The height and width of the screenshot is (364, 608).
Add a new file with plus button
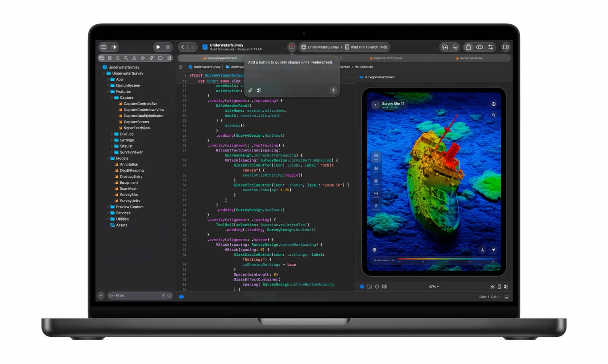click(101, 295)
